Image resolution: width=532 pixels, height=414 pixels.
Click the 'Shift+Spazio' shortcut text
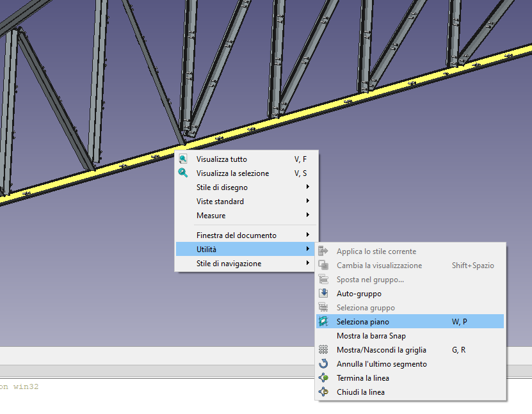pyautogui.click(x=472, y=265)
